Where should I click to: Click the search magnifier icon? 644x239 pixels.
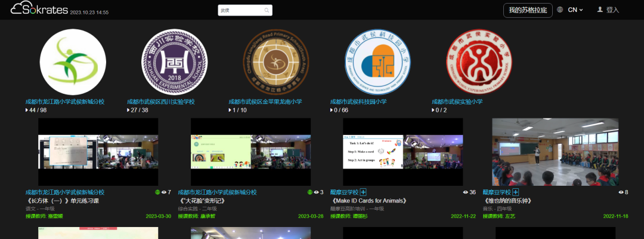tap(266, 11)
